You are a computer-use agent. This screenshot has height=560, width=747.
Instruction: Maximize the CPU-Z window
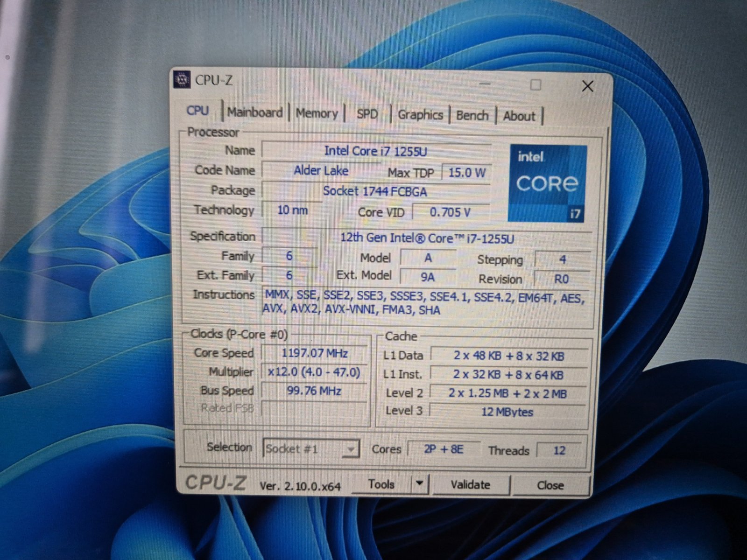[x=536, y=85]
